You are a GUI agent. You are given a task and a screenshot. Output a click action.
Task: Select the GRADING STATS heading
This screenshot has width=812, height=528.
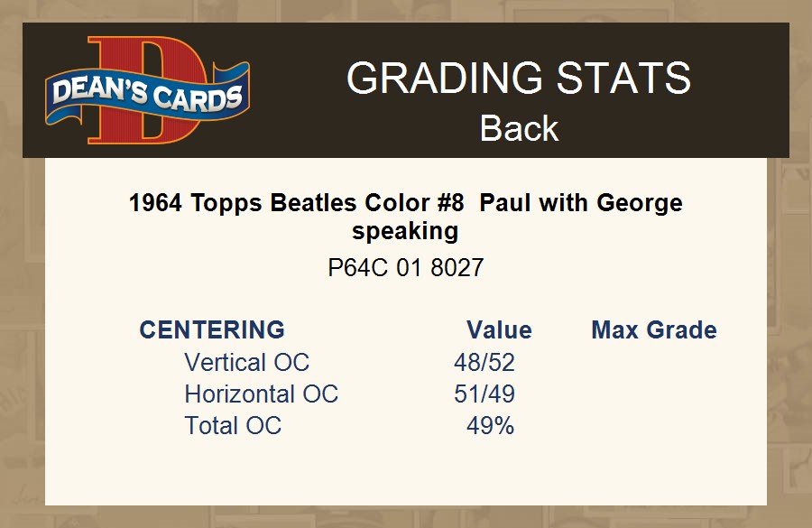pos(519,79)
